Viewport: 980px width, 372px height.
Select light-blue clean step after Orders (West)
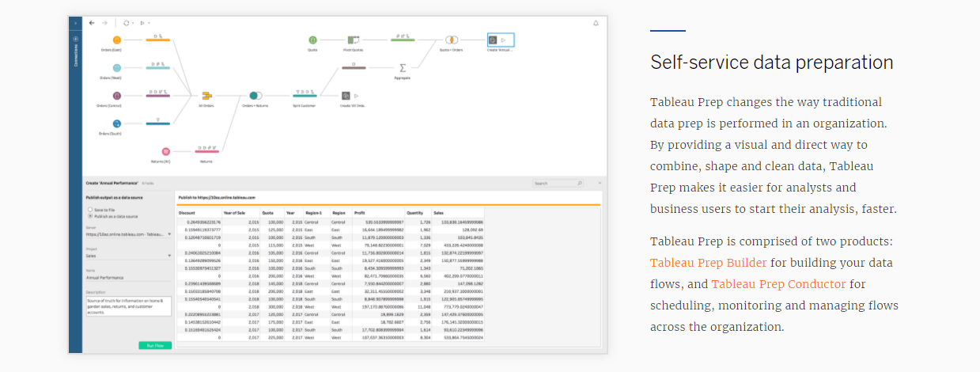(x=157, y=68)
